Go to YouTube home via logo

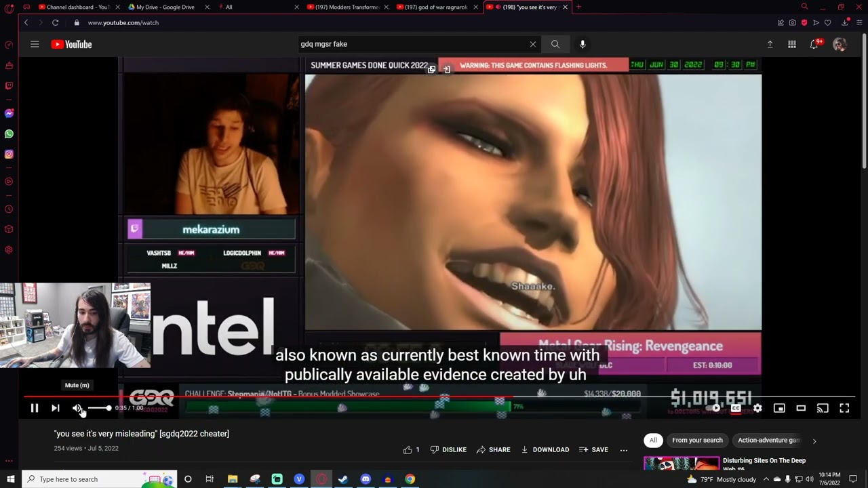(x=71, y=44)
